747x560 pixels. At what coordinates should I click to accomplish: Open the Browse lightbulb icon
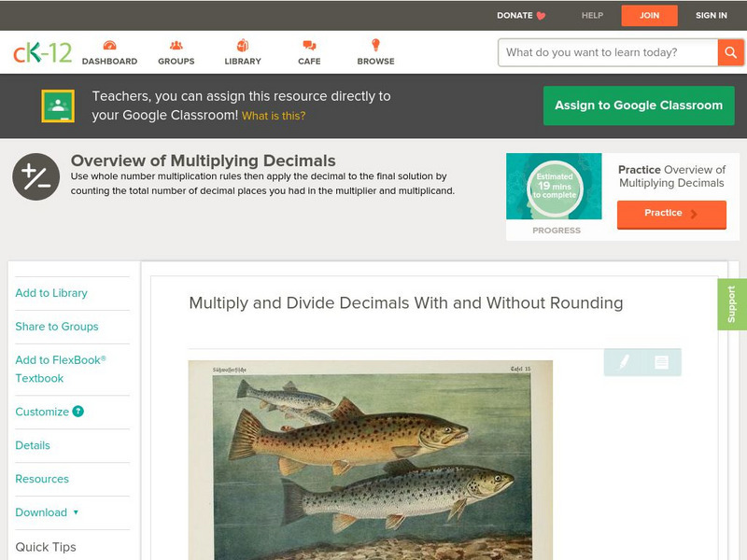tap(376, 45)
